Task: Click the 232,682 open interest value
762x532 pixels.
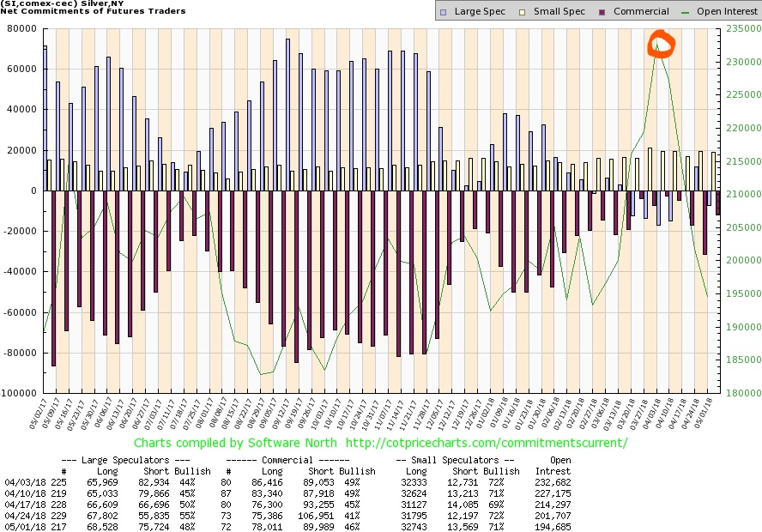Action: coord(561,484)
